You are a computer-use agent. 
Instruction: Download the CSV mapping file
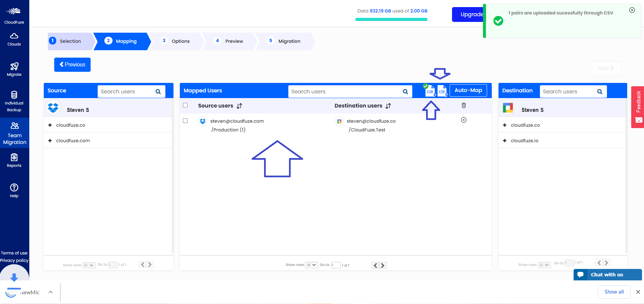tap(430, 91)
